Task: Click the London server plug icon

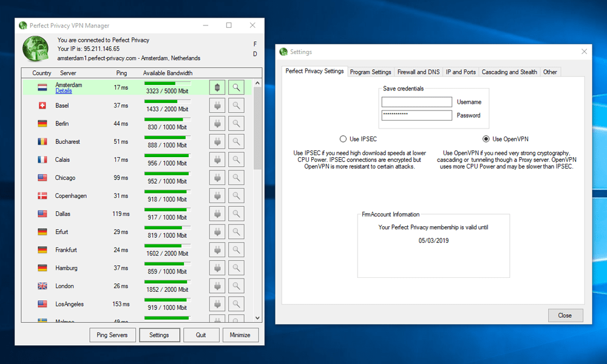Action: 217,286
